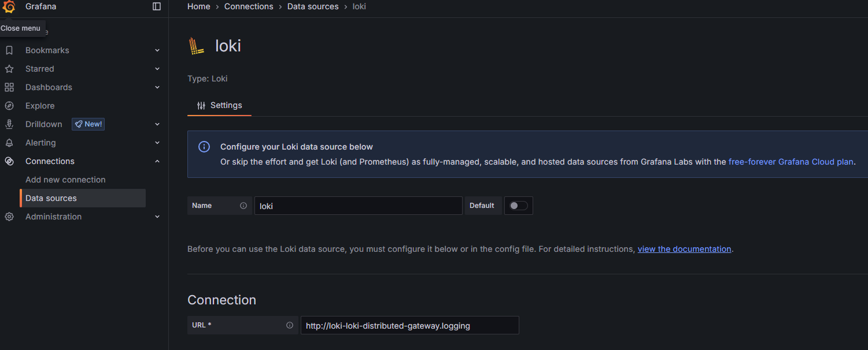Click the dock menu panel icon
Image resolution: width=868 pixels, height=350 pixels.
click(157, 6)
